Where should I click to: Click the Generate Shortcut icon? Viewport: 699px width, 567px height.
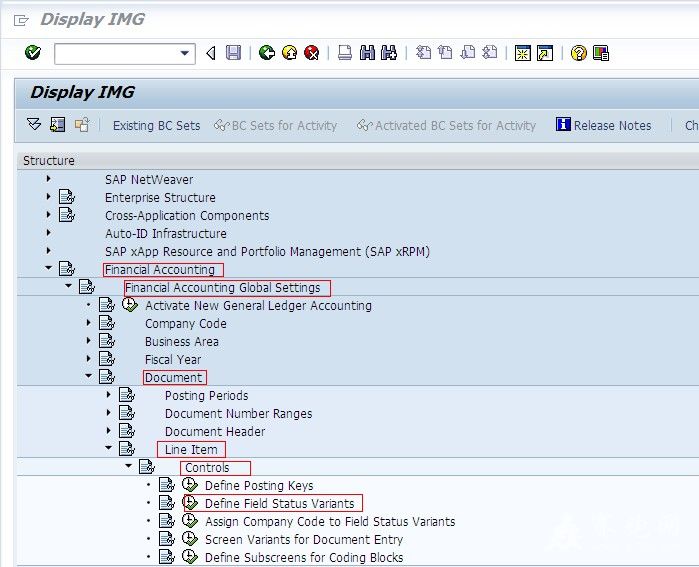tap(545, 53)
